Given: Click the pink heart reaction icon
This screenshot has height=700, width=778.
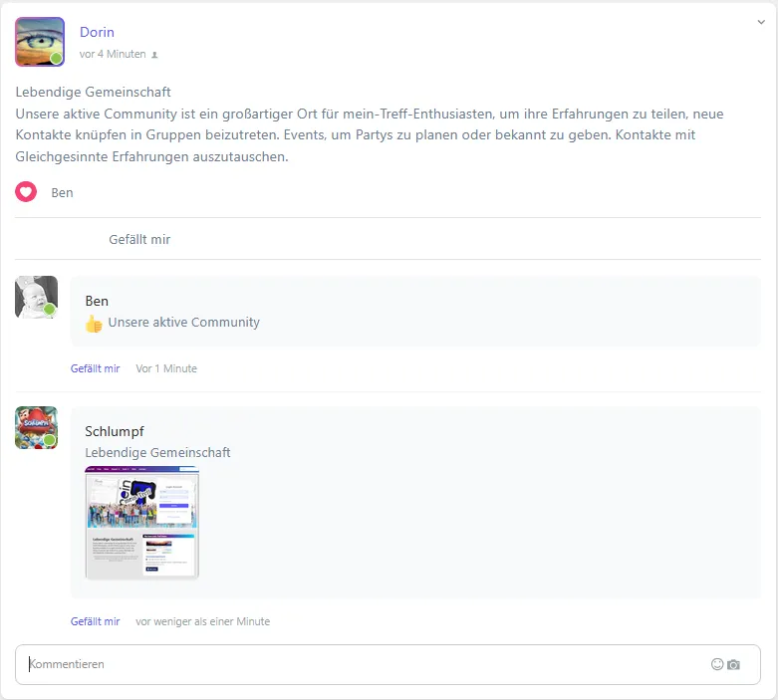Looking at the screenshot, I should click(x=26, y=192).
